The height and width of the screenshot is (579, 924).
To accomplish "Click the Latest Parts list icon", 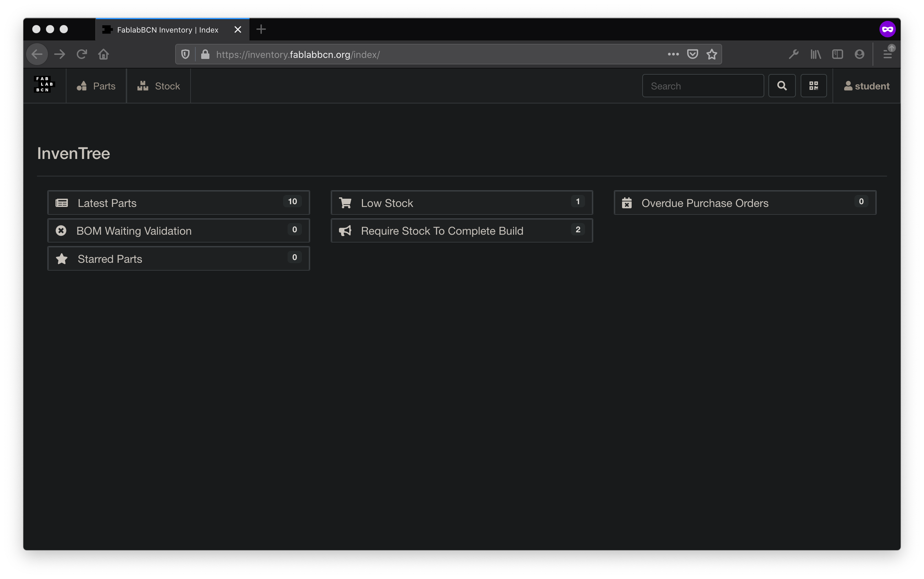I will pos(62,203).
